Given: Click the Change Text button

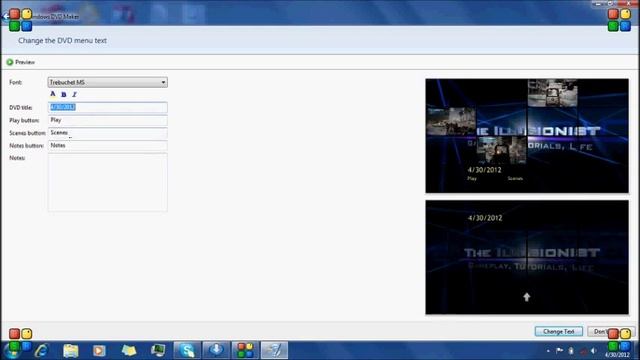Looking at the screenshot, I should point(559,331).
